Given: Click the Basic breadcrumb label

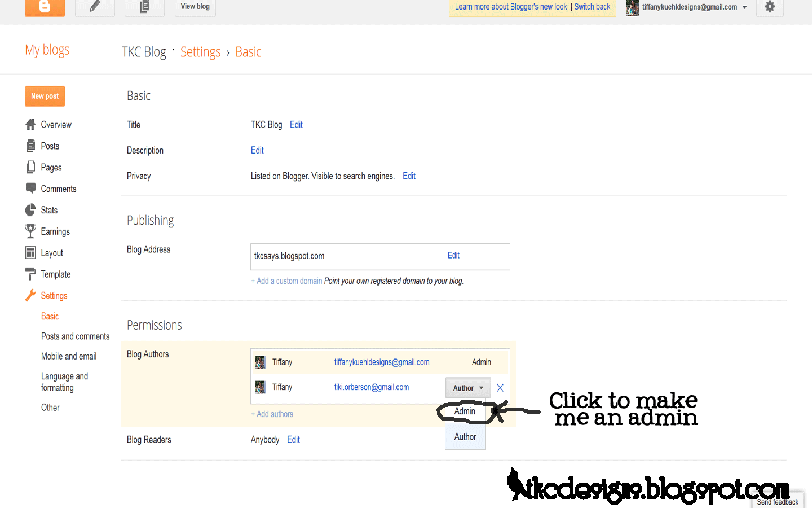Looking at the screenshot, I should pos(248,52).
